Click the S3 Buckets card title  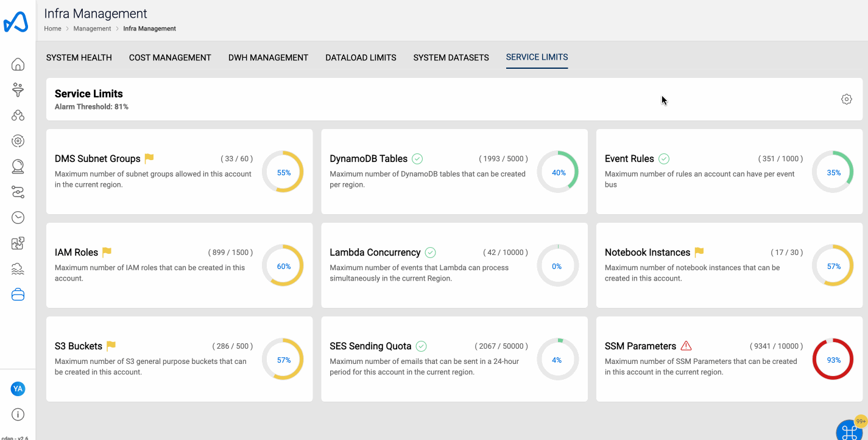click(79, 346)
